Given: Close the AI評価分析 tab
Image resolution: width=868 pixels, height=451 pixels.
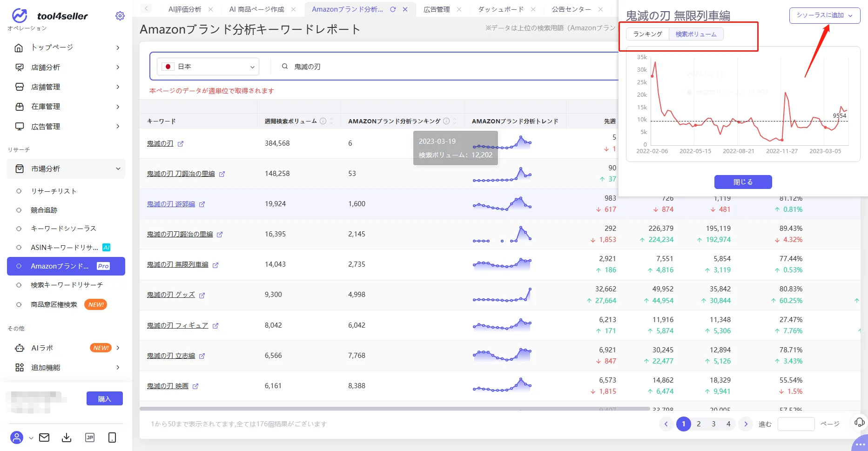Looking at the screenshot, I should point(211,9).
